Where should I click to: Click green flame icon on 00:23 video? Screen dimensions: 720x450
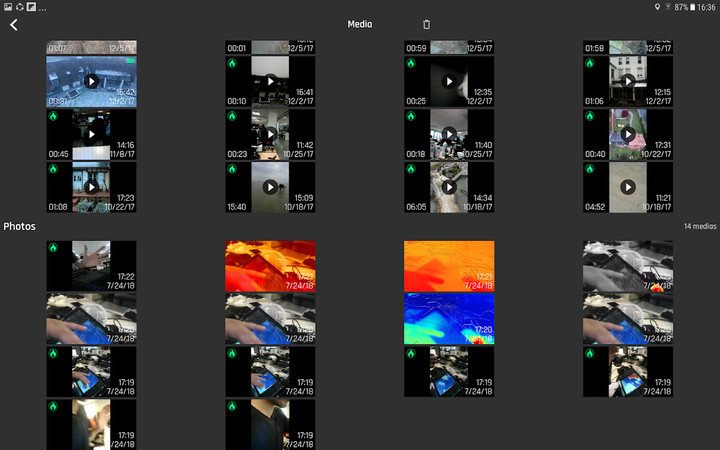(x=232, y=116)
